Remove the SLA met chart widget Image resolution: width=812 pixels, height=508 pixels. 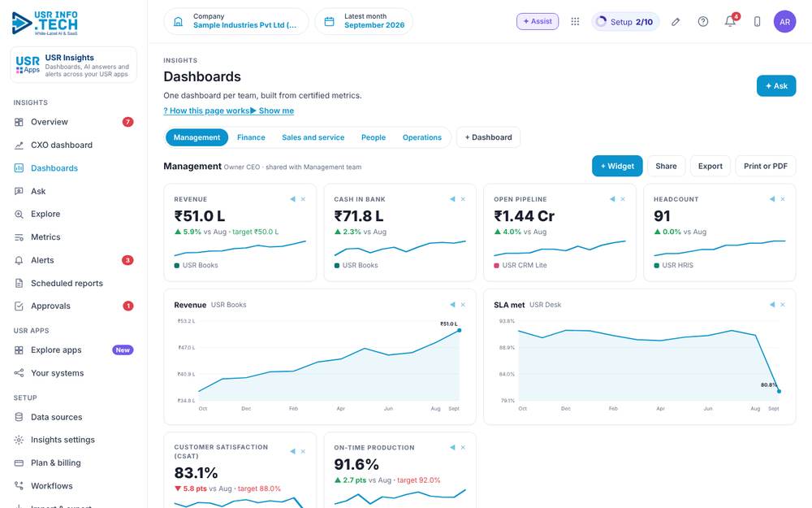(x=783, y=305)
